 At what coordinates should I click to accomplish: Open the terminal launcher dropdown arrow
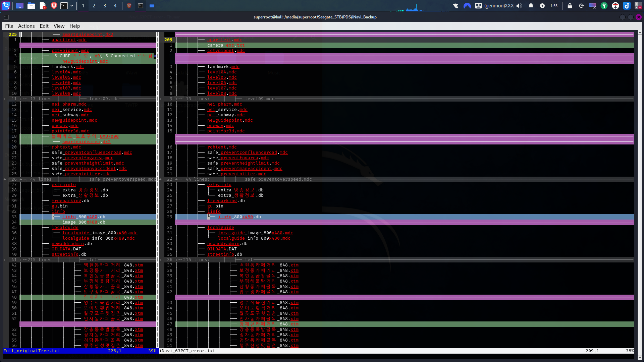pos(72,6)
